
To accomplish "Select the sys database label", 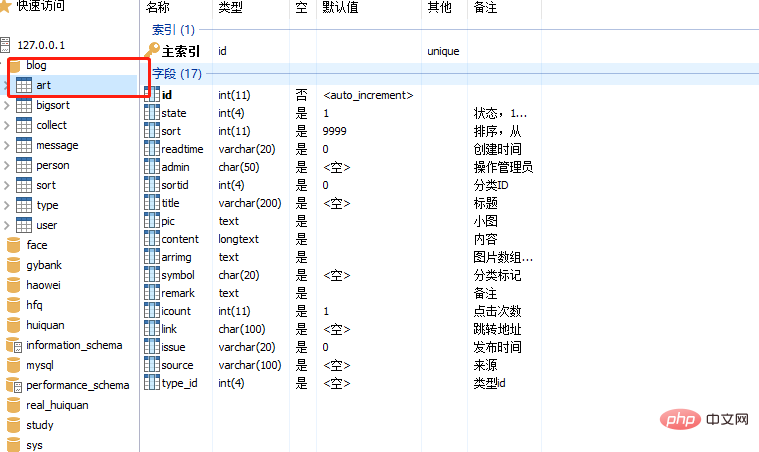I will coord(34,445).
